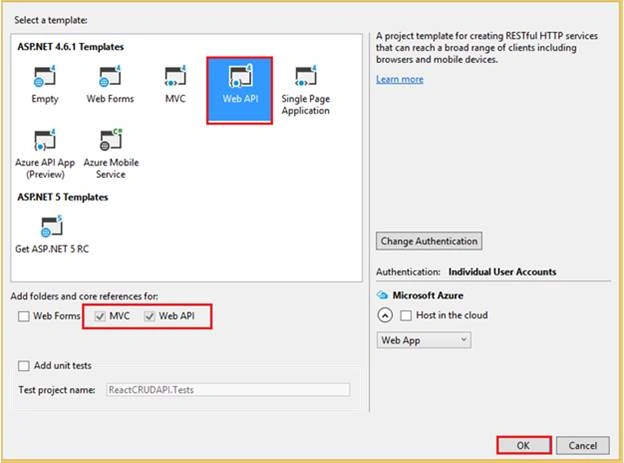Click the Microsoft Azure label
The width and height of the screenshot is (624, 463).
coord(428,295)
